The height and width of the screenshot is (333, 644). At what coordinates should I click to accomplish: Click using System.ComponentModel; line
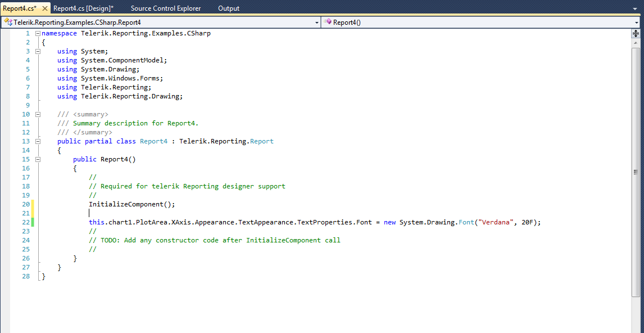(x=112, y=60)
